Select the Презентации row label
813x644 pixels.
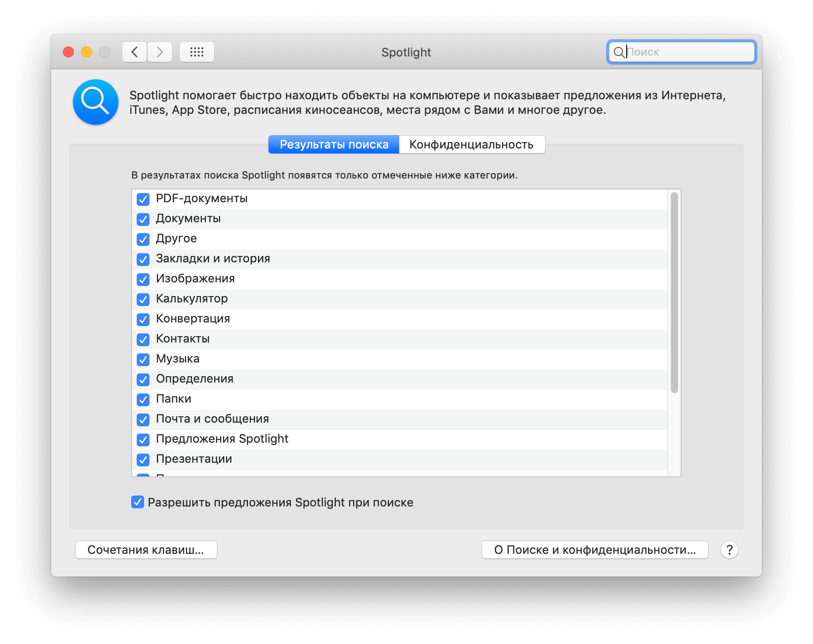click(194, 459)
